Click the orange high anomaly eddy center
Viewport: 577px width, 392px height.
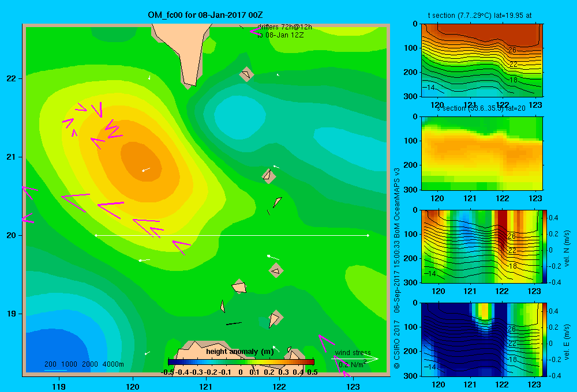tap(141, 161)
